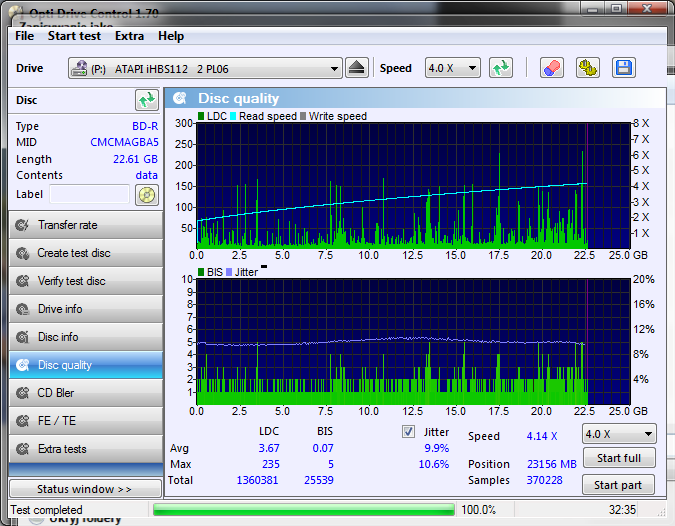Click the Position value 23156 MB
Image resolution: width=675 pixels, height=526 pixels.
(x=551, y=464)
